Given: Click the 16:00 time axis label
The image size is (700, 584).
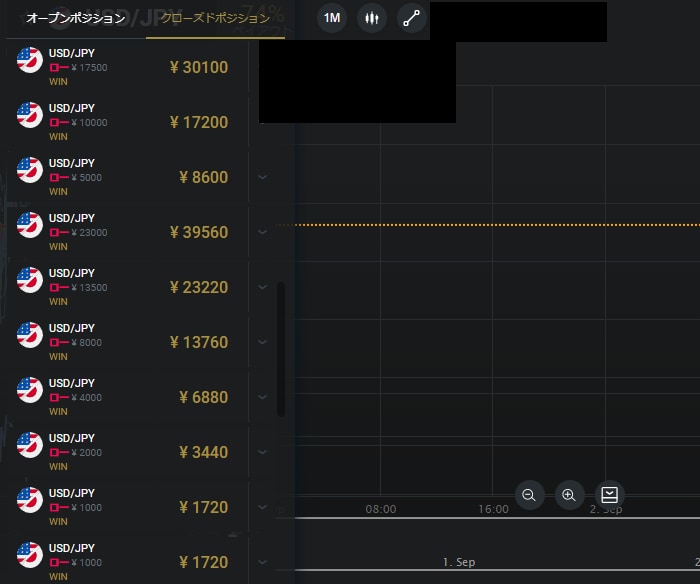Looking at the screenshot, I should point(493,509).
